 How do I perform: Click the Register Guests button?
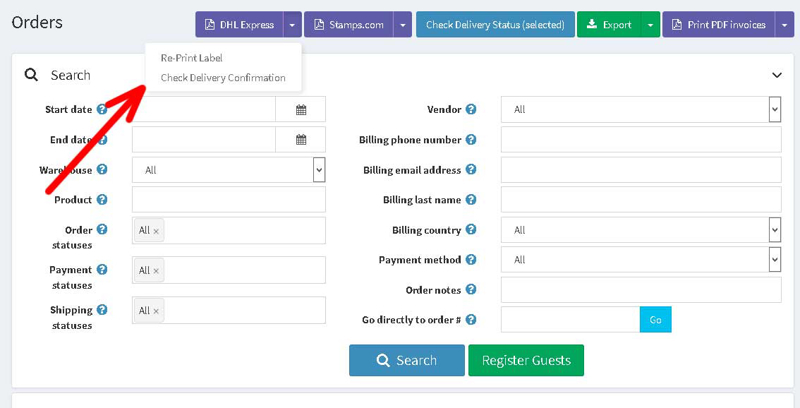coord(525,360)
